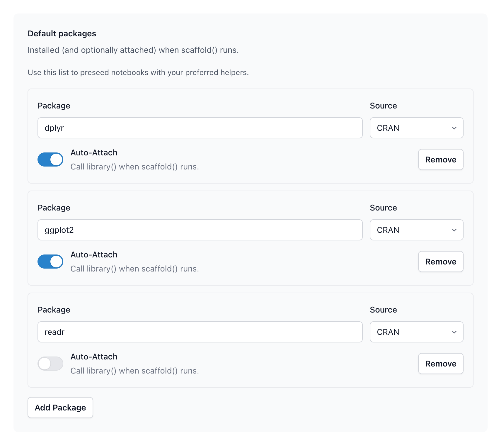Expand the chevron on dplyr's CRAN selector
The image size is (504, 448).
click(x=454, y=128)
